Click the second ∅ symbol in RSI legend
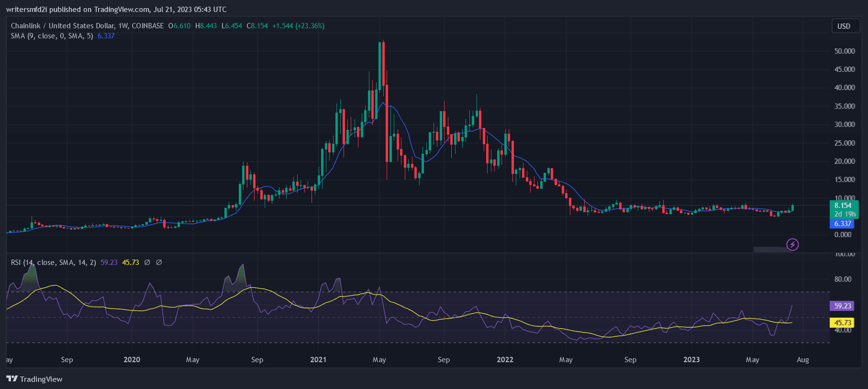868x389 pixels. pos(159,263)
